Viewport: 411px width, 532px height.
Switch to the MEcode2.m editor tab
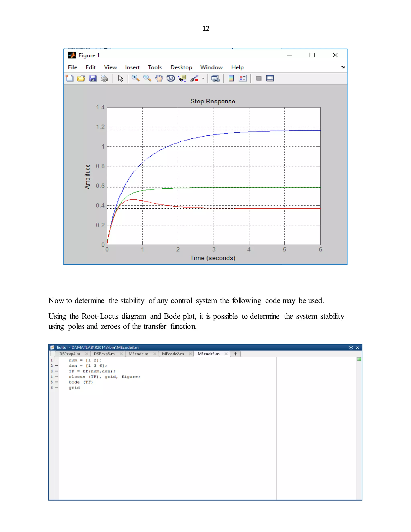pyautogui.click(x=173, y=354)
